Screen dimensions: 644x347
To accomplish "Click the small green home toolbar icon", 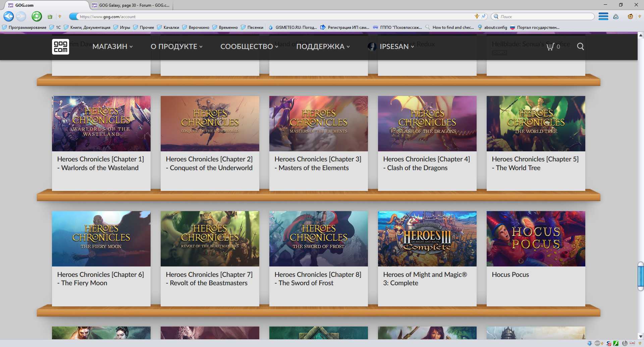I will (50, 16).
